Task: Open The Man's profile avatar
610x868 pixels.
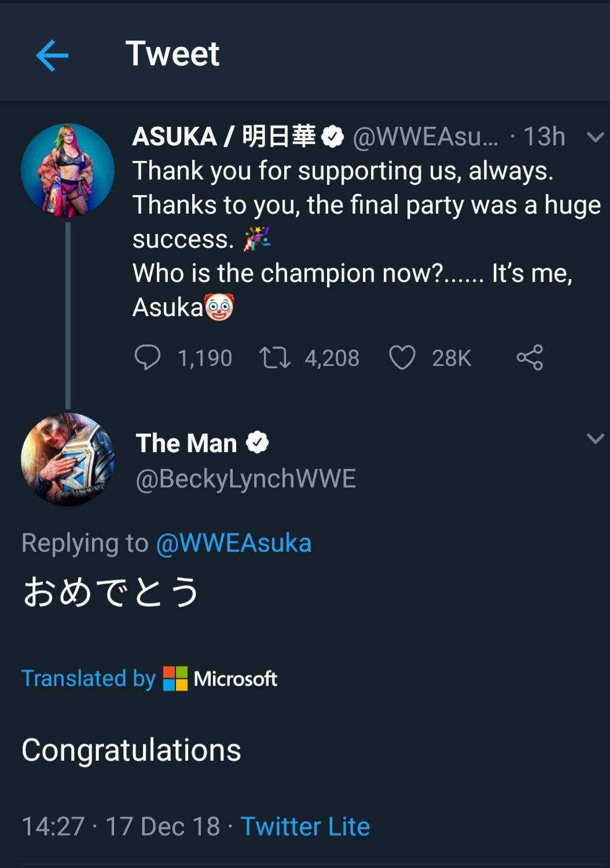Action: (68, 459)
